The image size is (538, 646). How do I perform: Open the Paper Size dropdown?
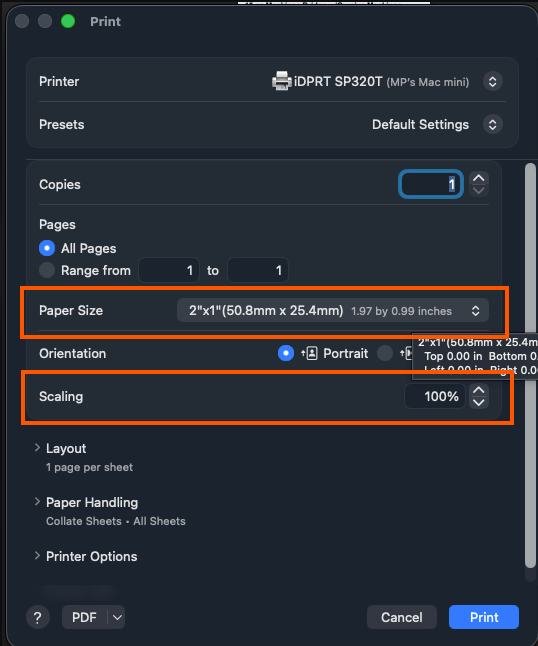333,311
